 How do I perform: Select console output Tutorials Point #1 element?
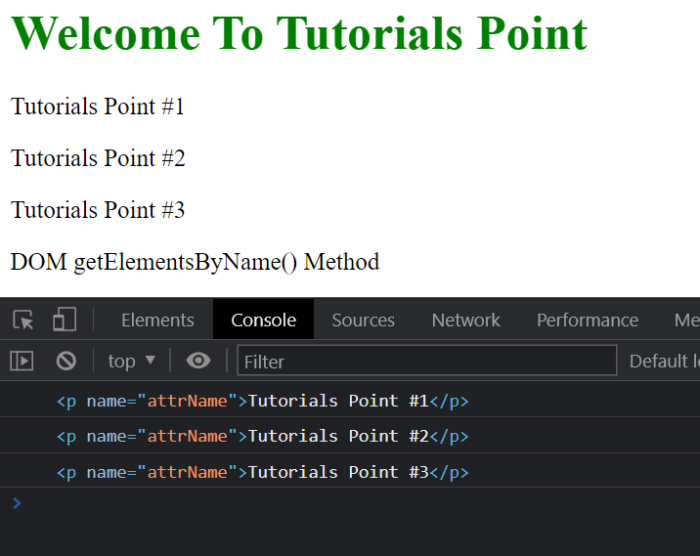pyautogui.click(x=262, y=401)
